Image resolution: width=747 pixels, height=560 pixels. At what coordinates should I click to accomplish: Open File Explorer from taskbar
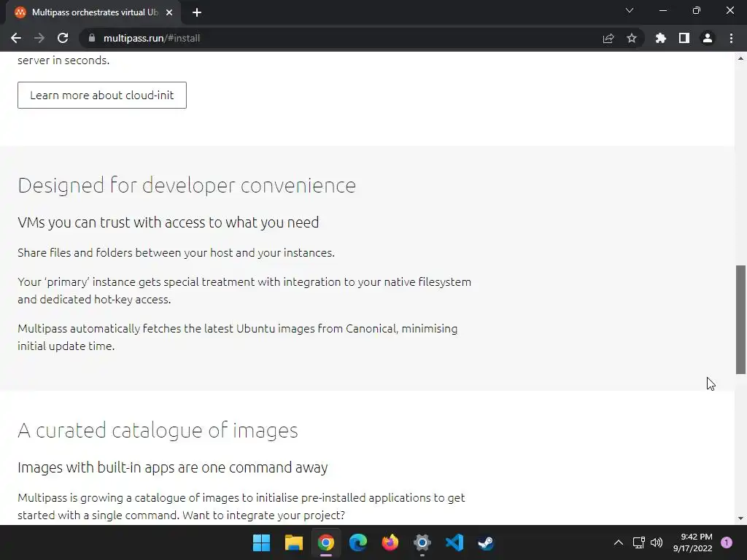[x=293, y=542]
